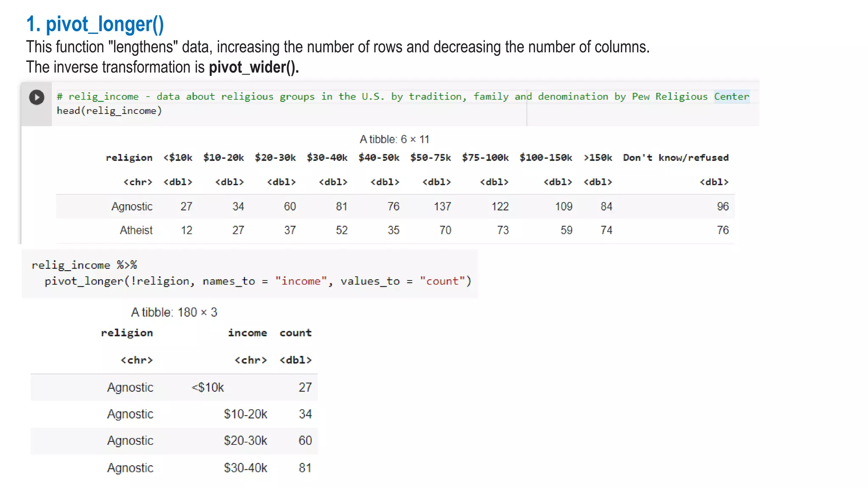The image size is (868, 488).
Task: Click the 'income' header in long table
Action: coord(248,333)
